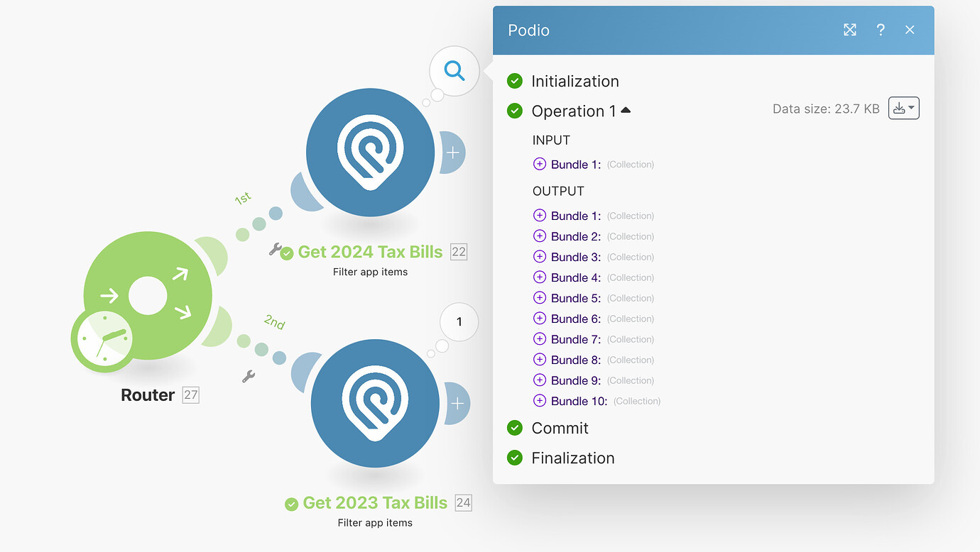
Task: Expand the Podio panel to fullscreen
Action: 850,30
